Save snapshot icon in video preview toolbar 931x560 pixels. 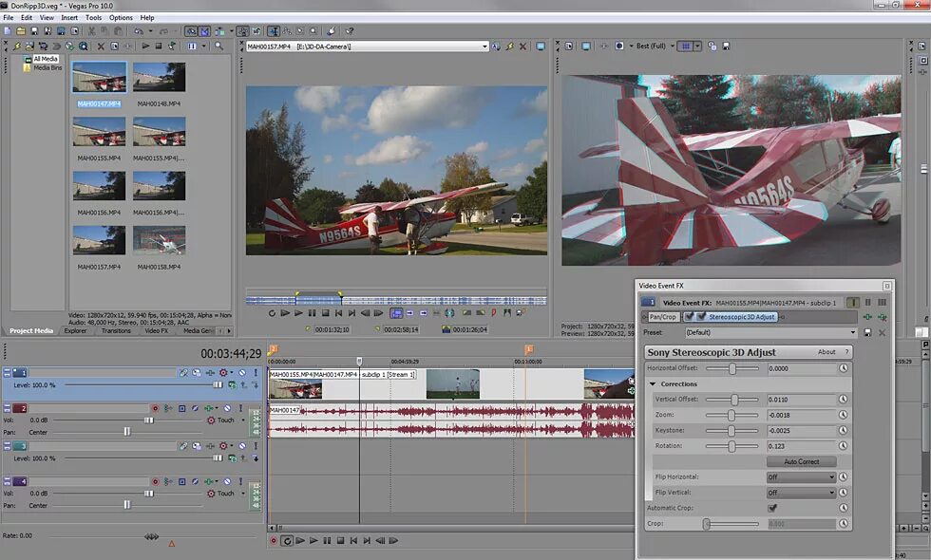point(726,46)
